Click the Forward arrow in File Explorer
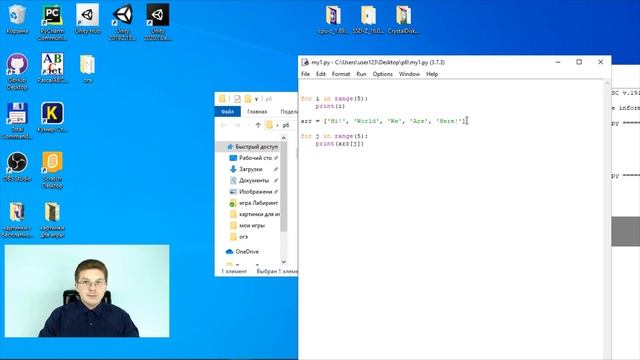This screenshot has width=640, height=360. click(237, 125)
